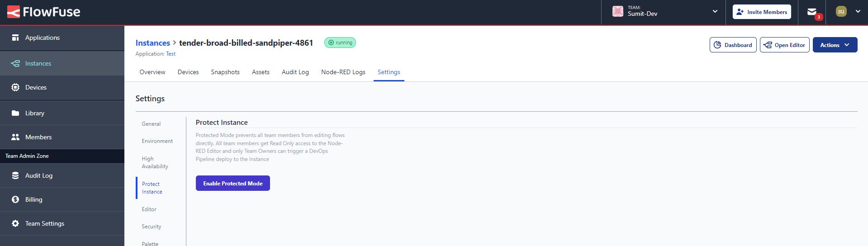
Task: Open General settings section
Action: tap(151, 124)
